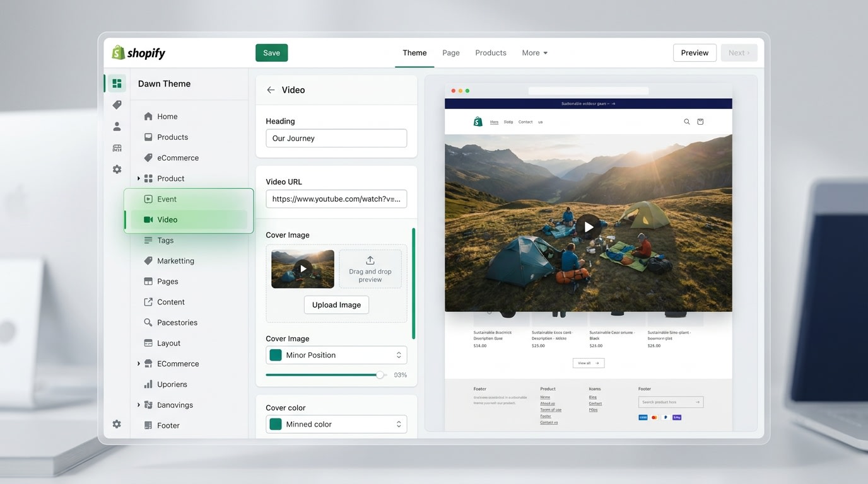Viewport: 868px width, 484px height.
Task: Open the settings gear in the left rail
Action: point(117,169)
